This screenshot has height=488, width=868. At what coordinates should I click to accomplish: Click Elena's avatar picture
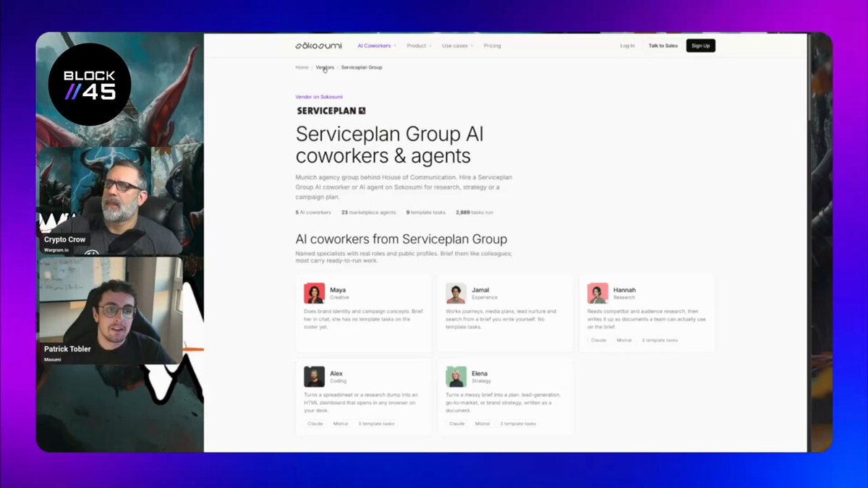pos(456,377)
